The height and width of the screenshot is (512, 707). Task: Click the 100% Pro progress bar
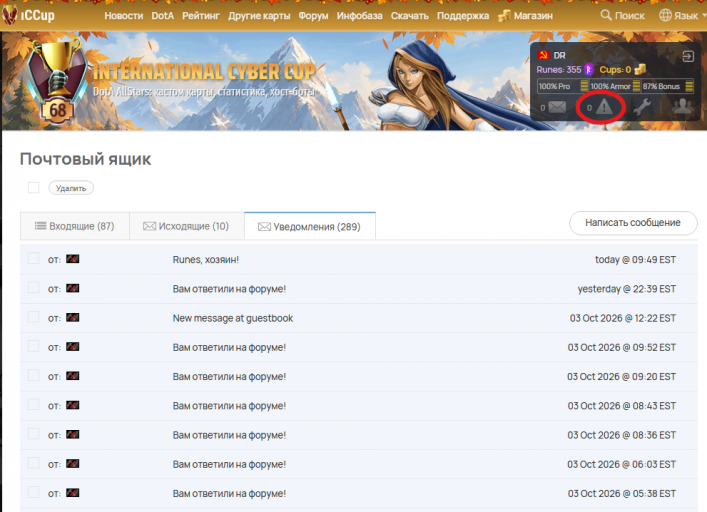tap(562, 86)
